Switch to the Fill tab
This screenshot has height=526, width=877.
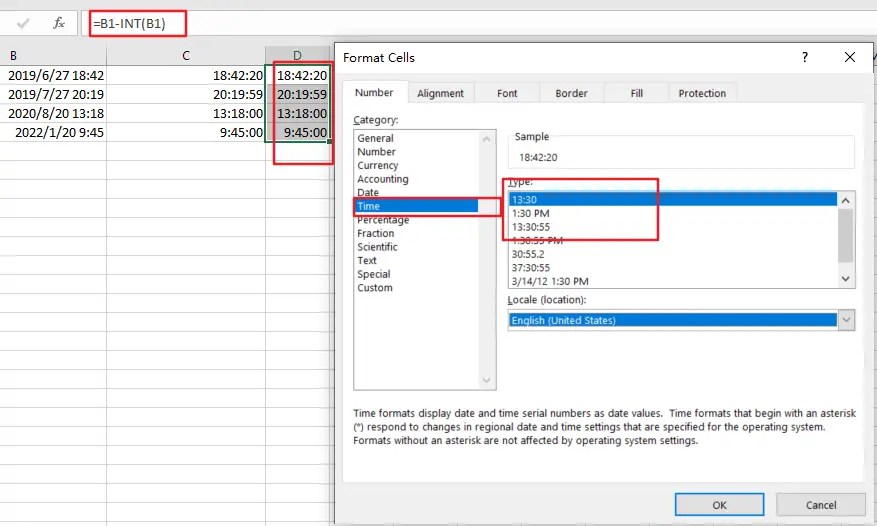tap(636, 93)
